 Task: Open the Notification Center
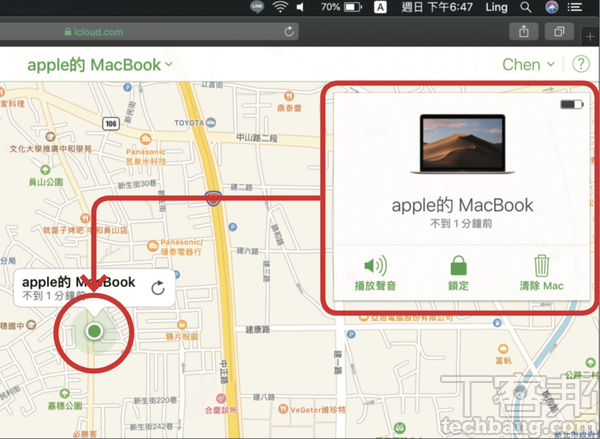point(574,7)
